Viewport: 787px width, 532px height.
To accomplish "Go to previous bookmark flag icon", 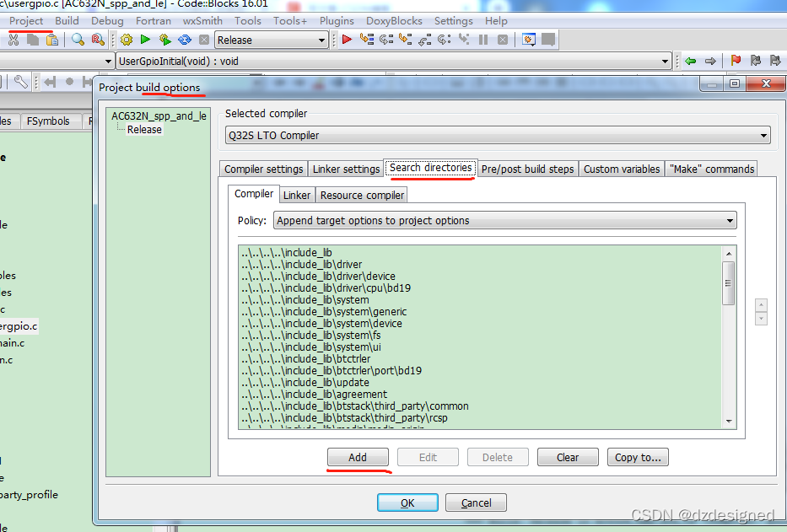I will pyautogui.click(x=756, y=61).
